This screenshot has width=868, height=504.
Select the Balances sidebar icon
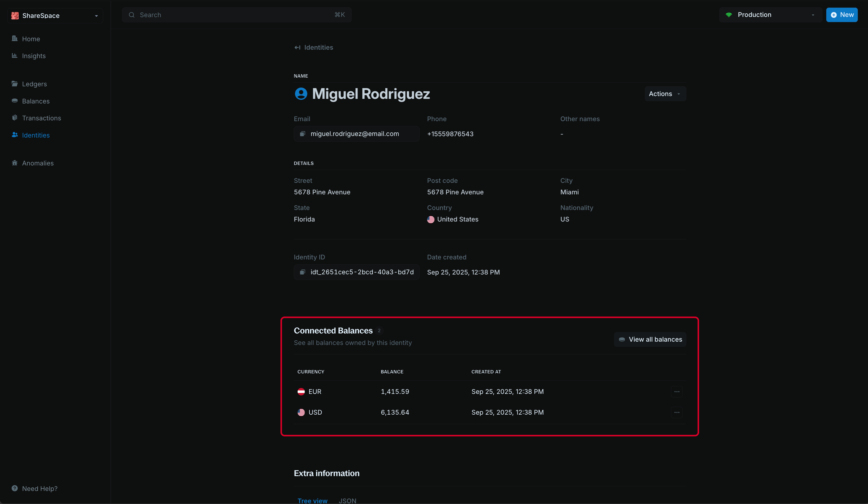pos(15,101)
